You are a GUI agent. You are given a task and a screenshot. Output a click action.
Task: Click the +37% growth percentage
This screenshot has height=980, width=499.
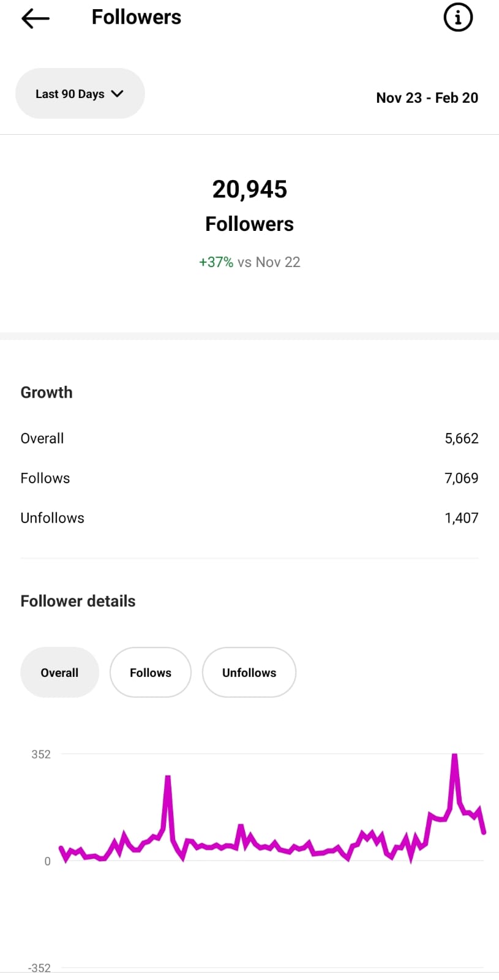(x=216, y=262)
